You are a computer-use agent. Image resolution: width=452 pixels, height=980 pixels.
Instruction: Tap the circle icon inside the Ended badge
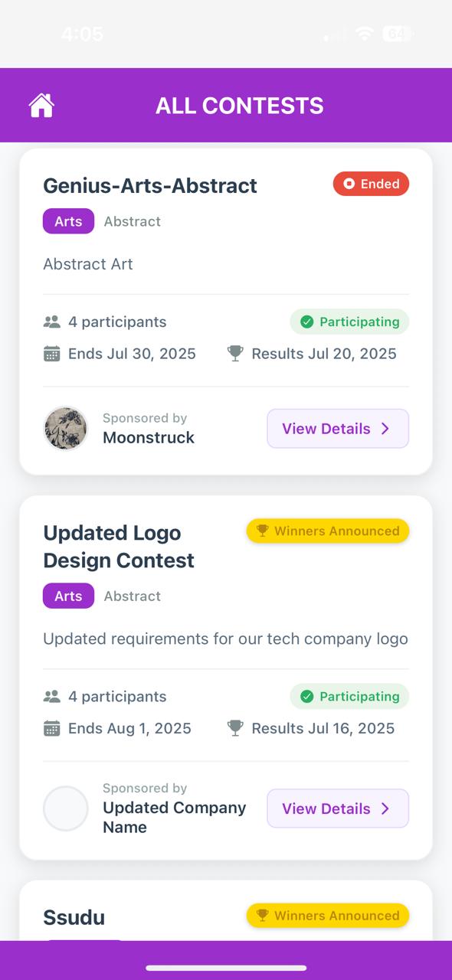[x=349, y=184]
